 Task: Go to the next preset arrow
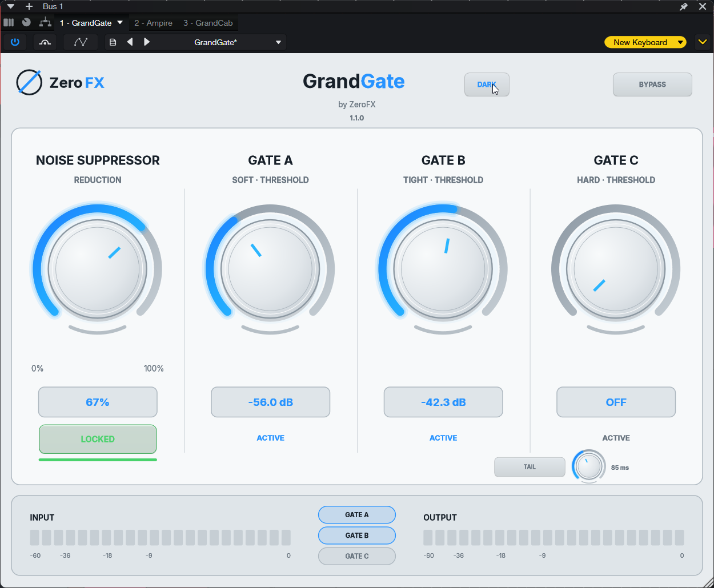(x=147, y=42)
